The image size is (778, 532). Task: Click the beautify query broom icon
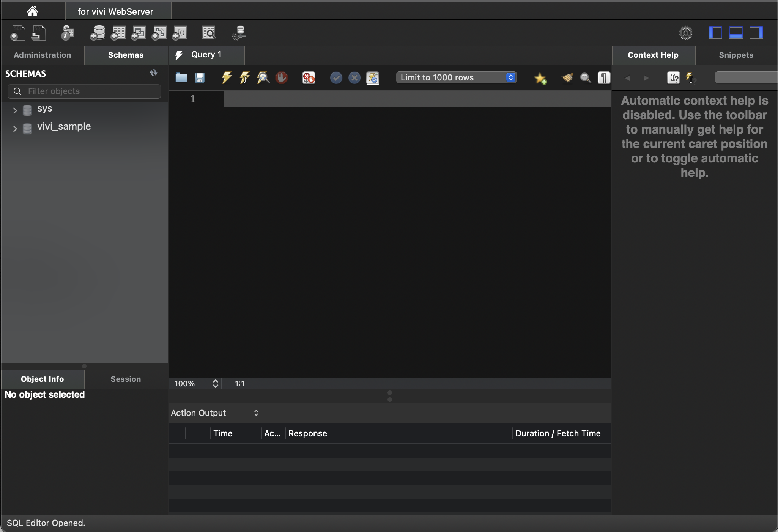coord(567,78)
